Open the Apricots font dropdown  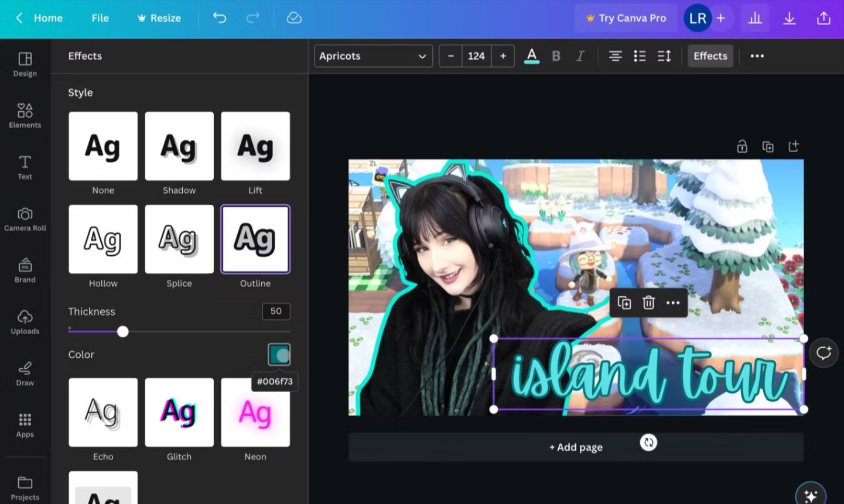tap(373, 56)
